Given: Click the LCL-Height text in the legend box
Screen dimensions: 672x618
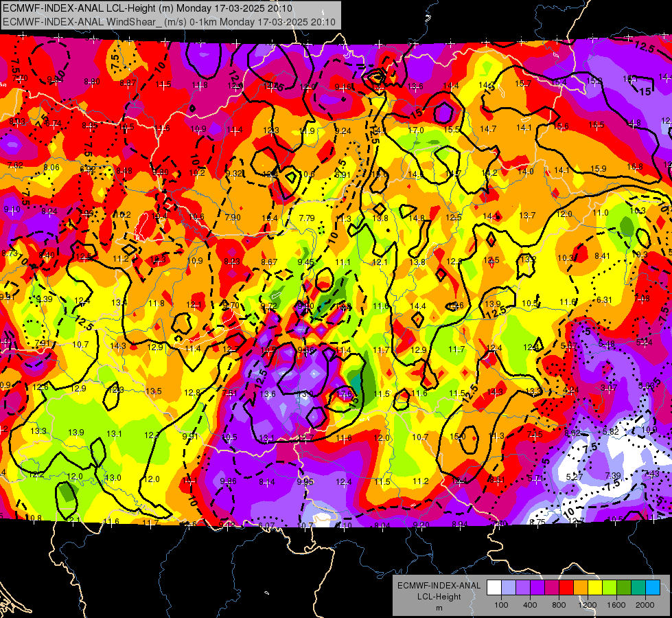Looking at the screenshot, I should (x=439, y=597).
